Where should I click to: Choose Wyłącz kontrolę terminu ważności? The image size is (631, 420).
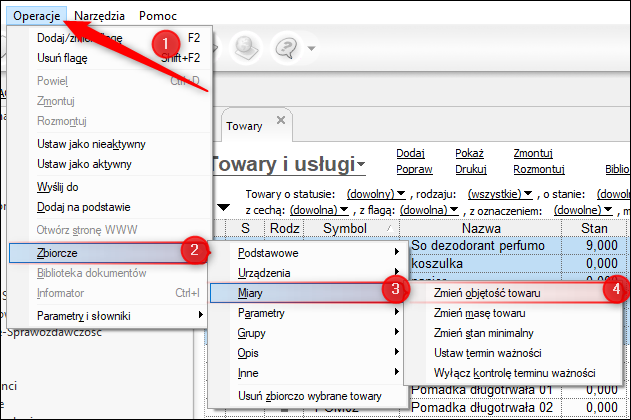point(514,373)
